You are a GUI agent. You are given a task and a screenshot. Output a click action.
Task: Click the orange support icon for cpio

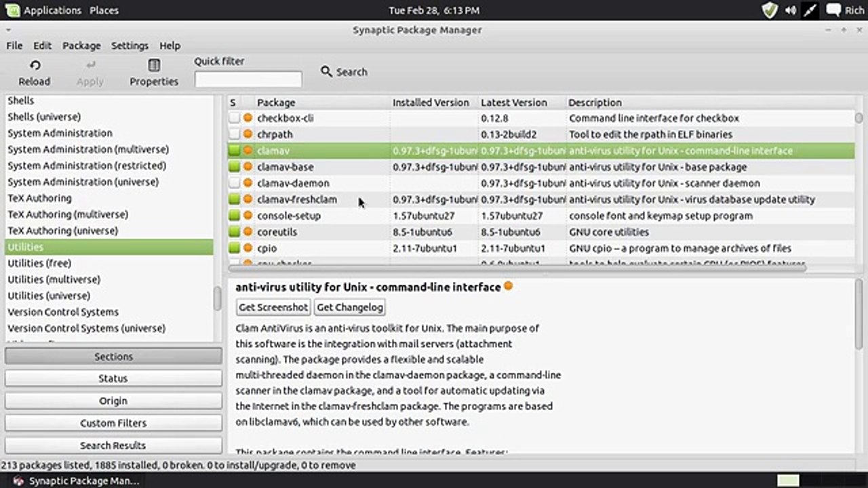coord(248,248)
